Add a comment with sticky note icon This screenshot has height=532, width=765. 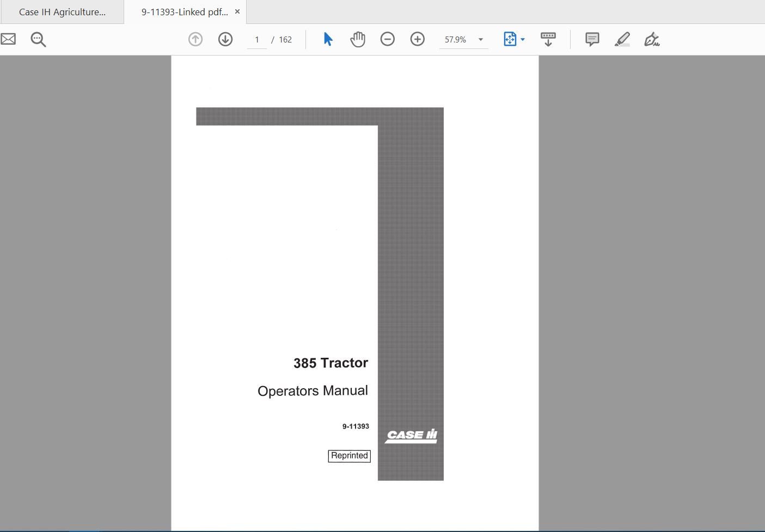tap(592, 39)
